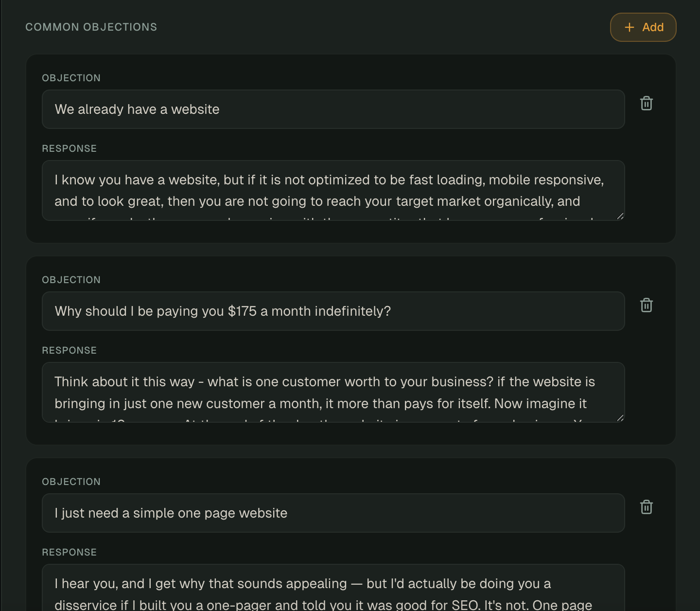Image resolution: width=700 pixels, height=611 pixels.
Task: Click the plus icon in the Add button
Action: pyautogui.click(x=630, y=27)
